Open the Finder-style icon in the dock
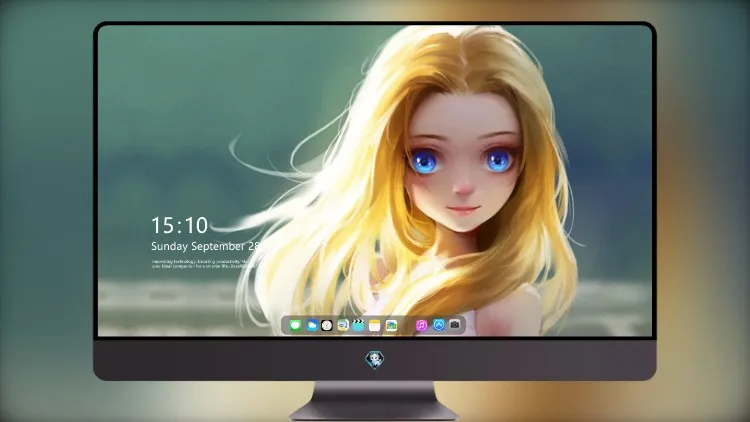Screen dimensions: 750x422 [343, 325]
